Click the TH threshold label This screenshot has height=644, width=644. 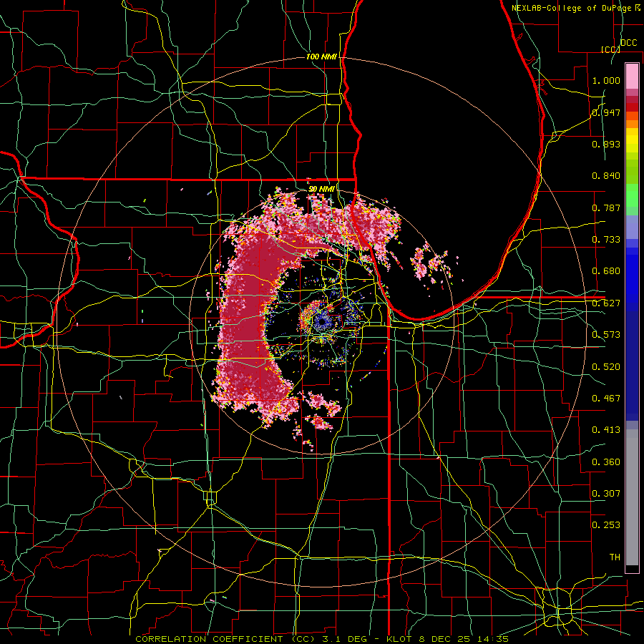tap(615, 557)
